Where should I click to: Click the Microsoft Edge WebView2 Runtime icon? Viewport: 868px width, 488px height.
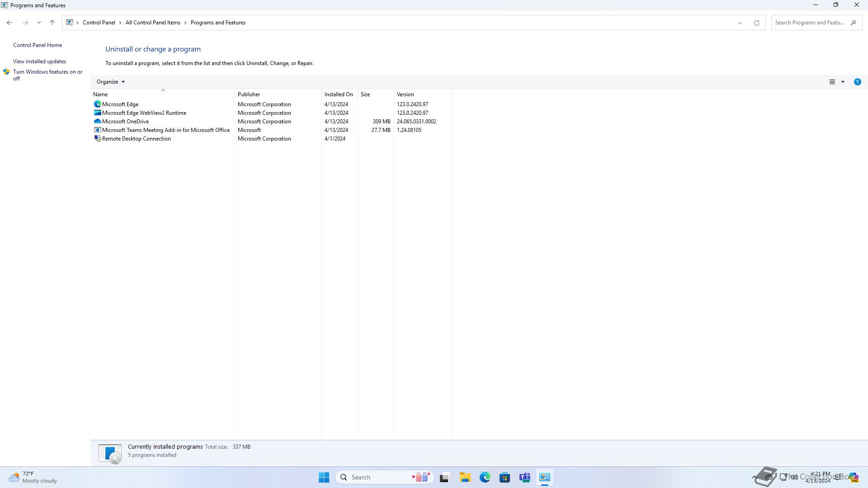tap(97, 113)
